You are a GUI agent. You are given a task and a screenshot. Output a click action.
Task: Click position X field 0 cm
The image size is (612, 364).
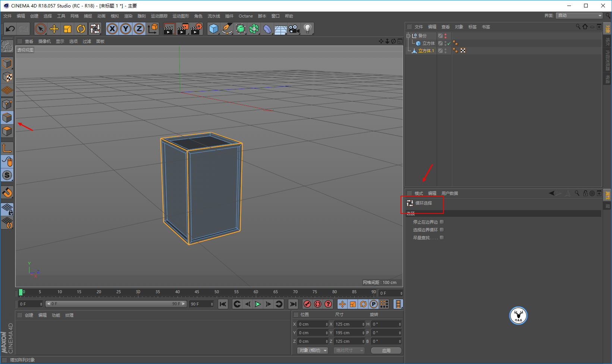tap(313, 324)
